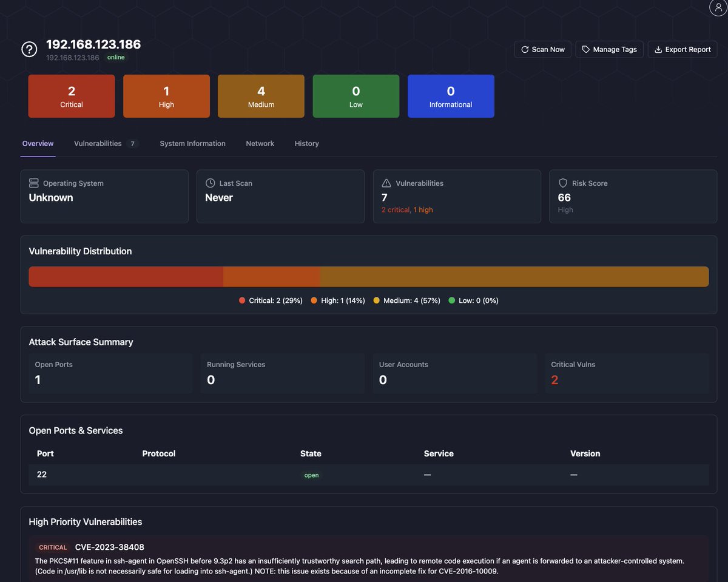The image size is (728, 582).
Task: Switch to the System Information tab
Action: pyautogui.click(x=192, y=143)
